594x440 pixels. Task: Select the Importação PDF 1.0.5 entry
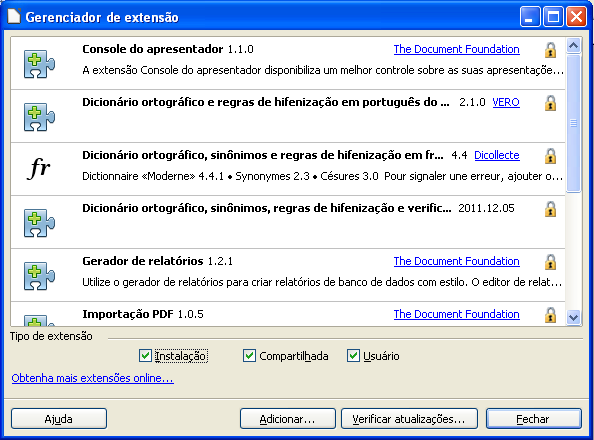pyautogui.click(x=288, y=314)
